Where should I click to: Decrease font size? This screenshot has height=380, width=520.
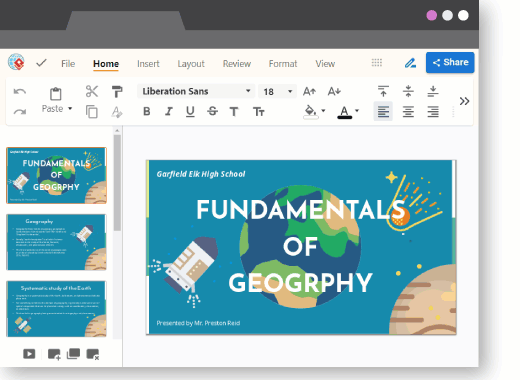click(x=334, y=91)
